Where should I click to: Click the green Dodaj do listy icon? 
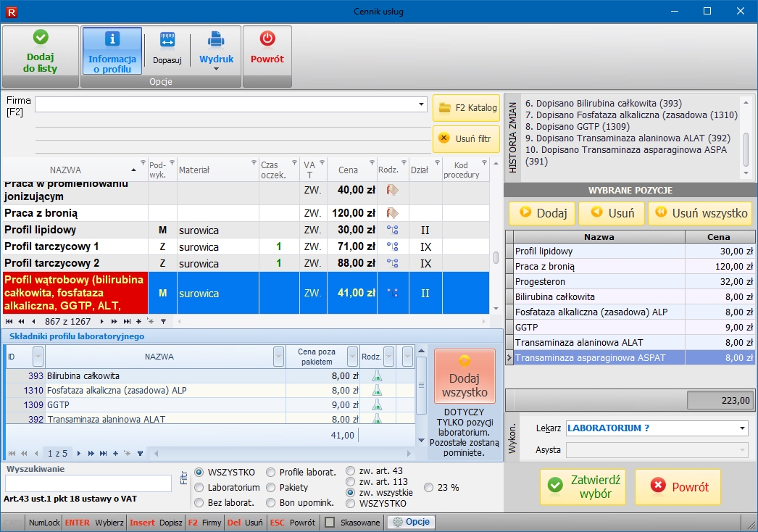[41, 38]
